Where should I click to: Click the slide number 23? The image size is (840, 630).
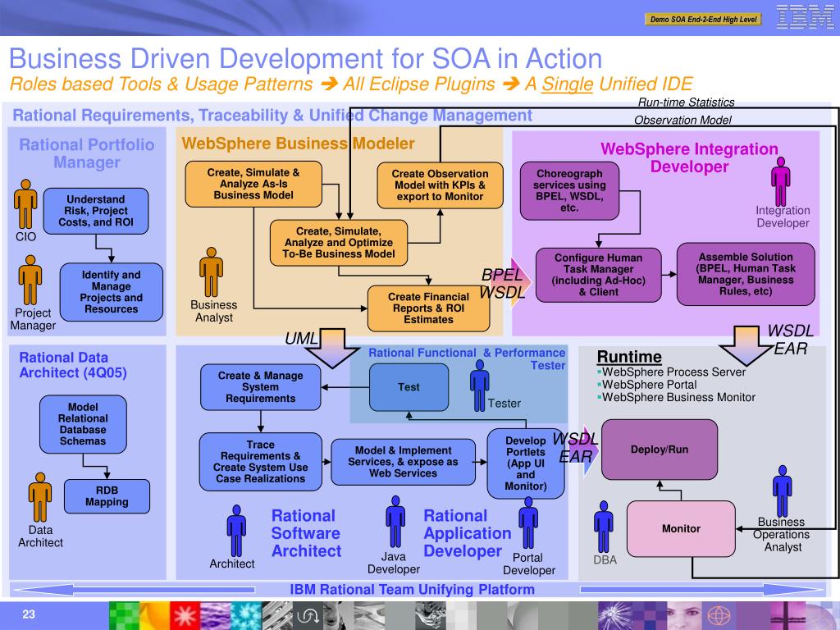(29, 614)
